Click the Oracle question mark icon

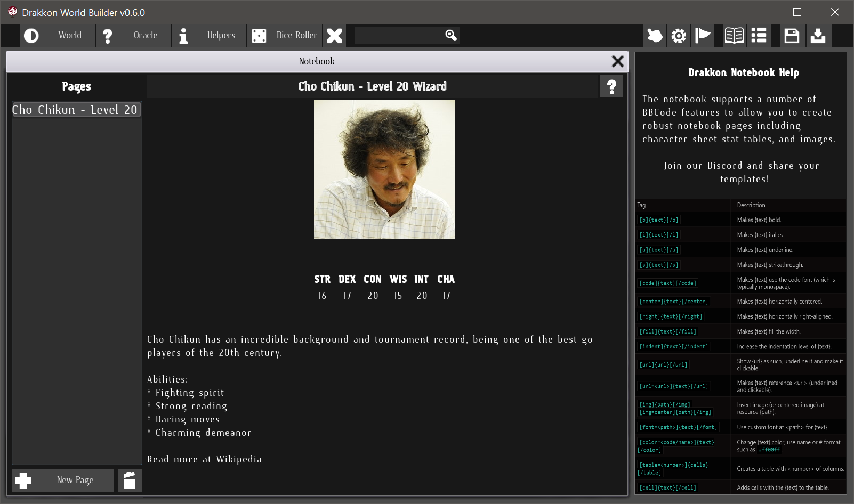pos(107,36)
